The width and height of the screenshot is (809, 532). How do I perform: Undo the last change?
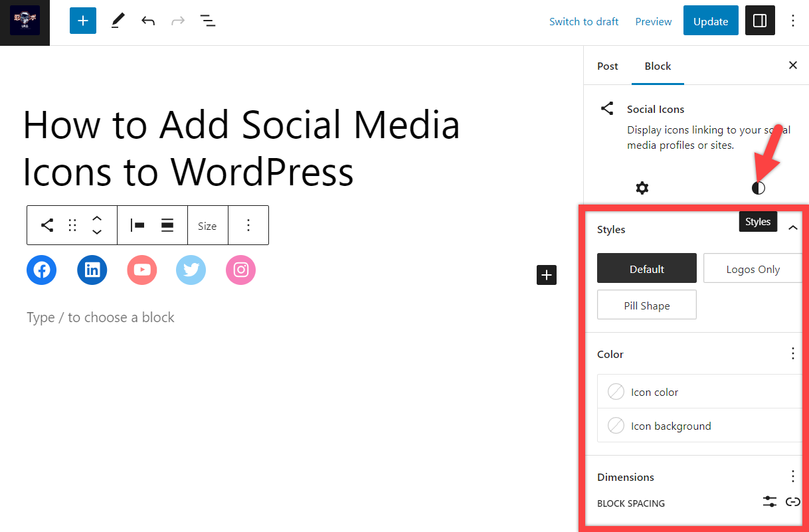pyautogui.click(x=148, y=21)
